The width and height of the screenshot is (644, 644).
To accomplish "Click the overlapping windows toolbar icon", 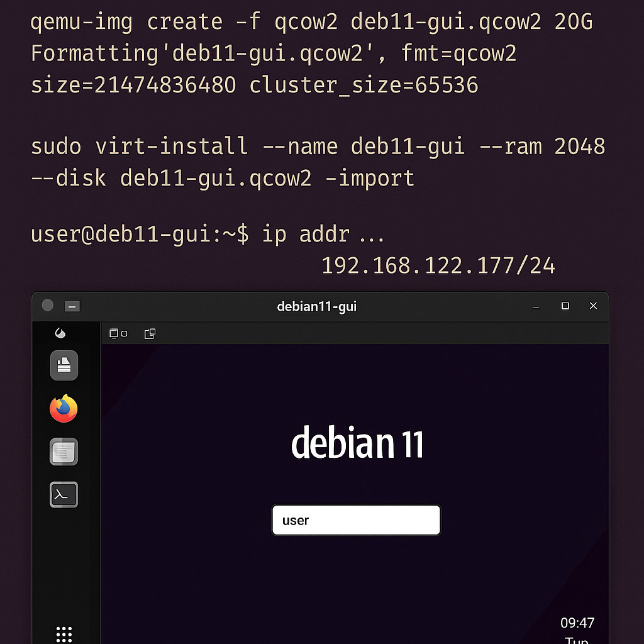I will 150,333.
